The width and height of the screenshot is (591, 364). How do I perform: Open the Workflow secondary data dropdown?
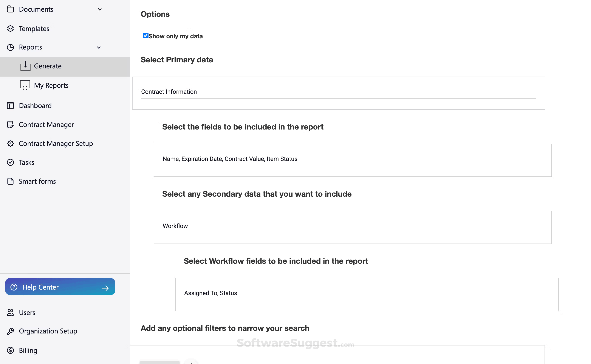353,228
